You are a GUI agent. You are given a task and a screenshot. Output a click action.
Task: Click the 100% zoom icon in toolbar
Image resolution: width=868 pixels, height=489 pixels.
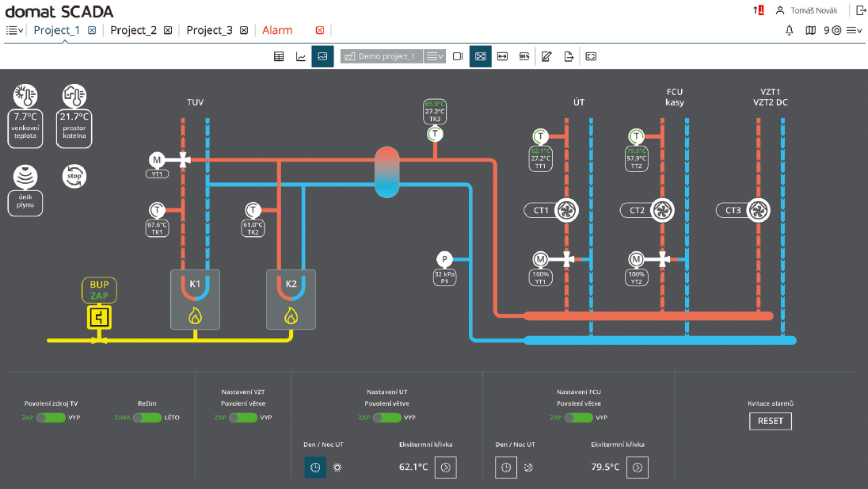(x=523, y=56)
